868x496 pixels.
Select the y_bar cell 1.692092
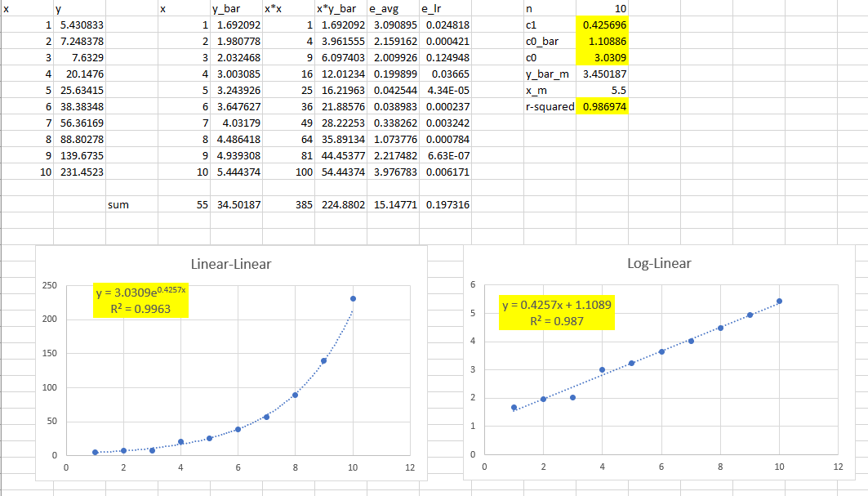click(236, 25)
